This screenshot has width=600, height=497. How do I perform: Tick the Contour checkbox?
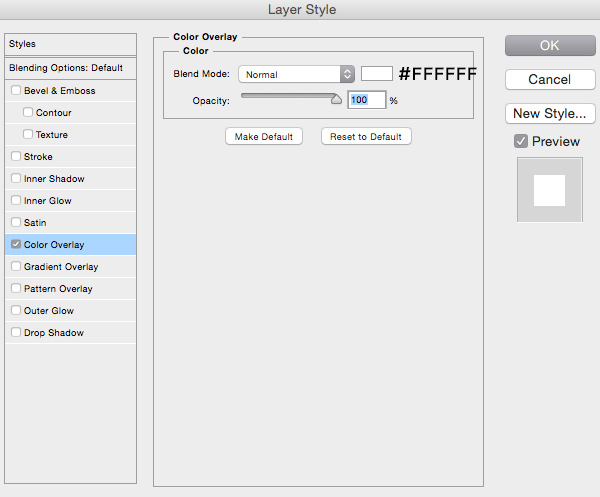point(28,112)
